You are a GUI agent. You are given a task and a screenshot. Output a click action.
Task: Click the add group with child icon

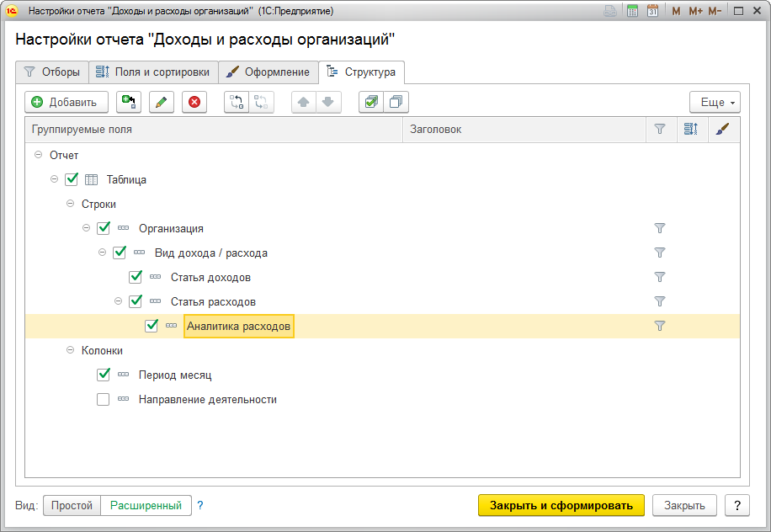coord(129,102)
